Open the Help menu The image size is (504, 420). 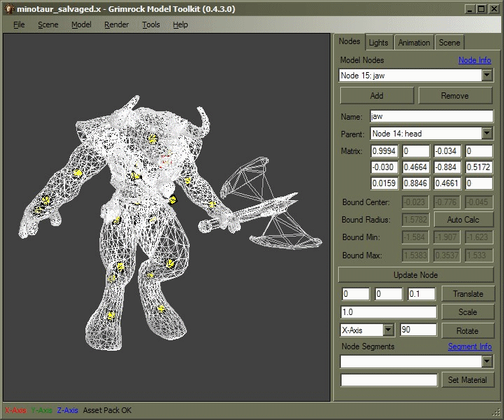(x=181, y=24)
